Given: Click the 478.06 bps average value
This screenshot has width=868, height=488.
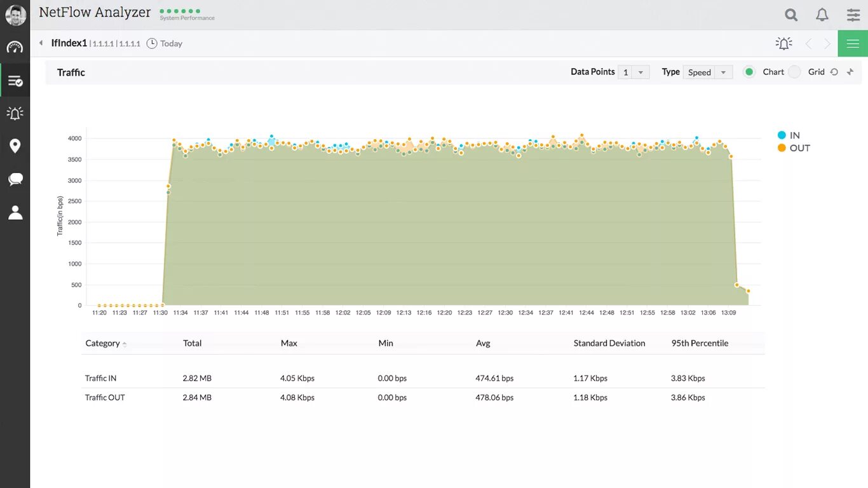Looking at the screenshot, I should tap(494, 398).
